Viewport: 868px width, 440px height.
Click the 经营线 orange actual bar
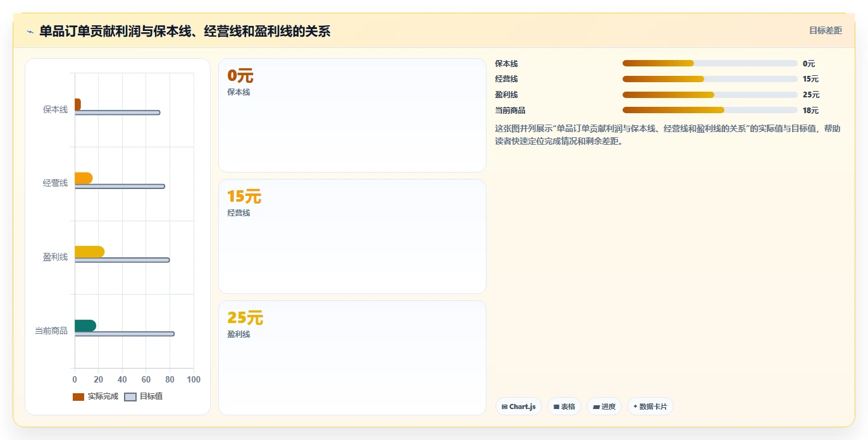tap(84, 178)
